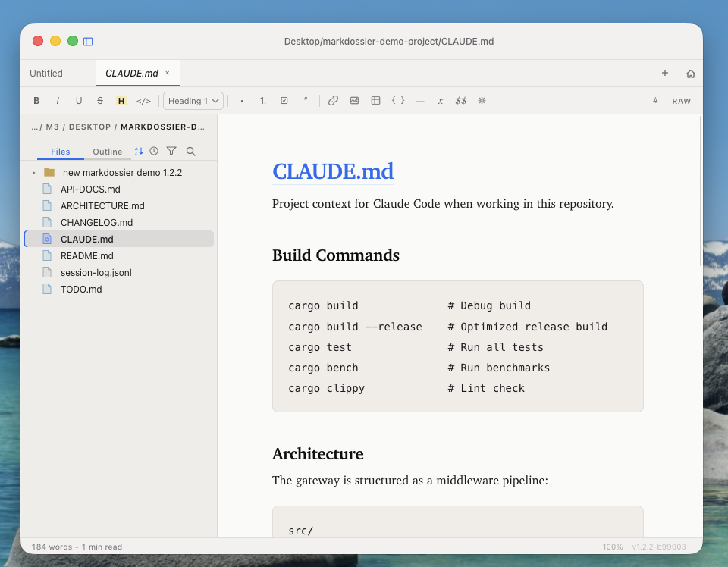Switch to the Files sidebar tab
This screenshot has height=567, width=728.
(61, 152)
